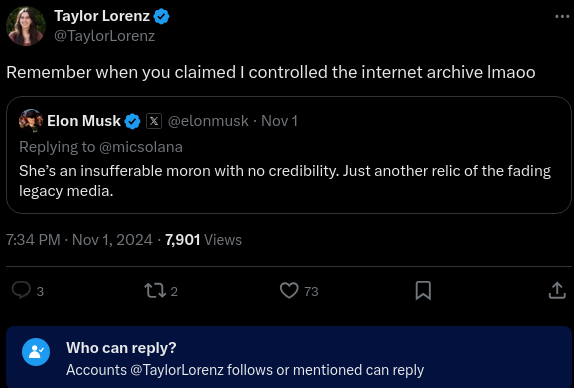This screenshot has height=388, width=574.
Task: Open Taylor Lorenz's profile picture
Action: tap(26, 26)
